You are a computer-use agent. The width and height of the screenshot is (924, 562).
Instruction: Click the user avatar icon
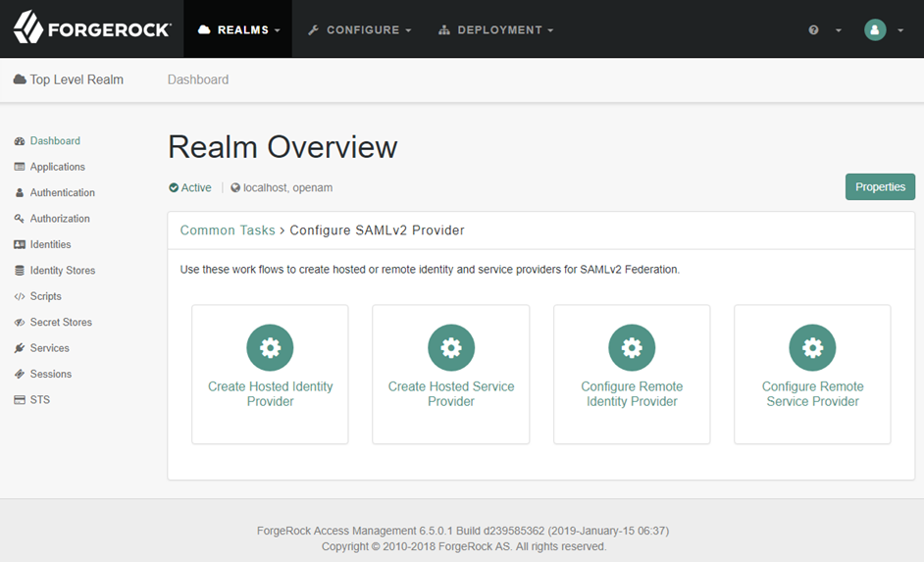coord(875,29)
